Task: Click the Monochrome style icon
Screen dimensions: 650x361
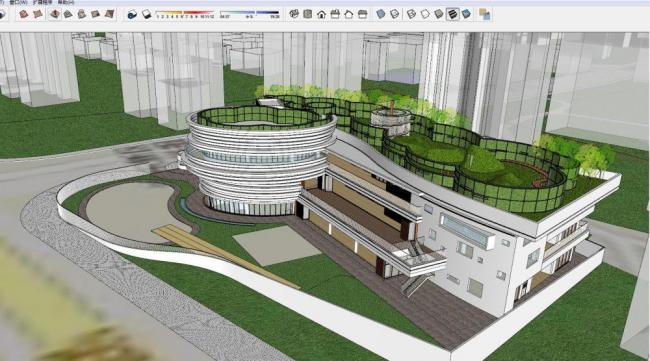Action: pos(466,15)
